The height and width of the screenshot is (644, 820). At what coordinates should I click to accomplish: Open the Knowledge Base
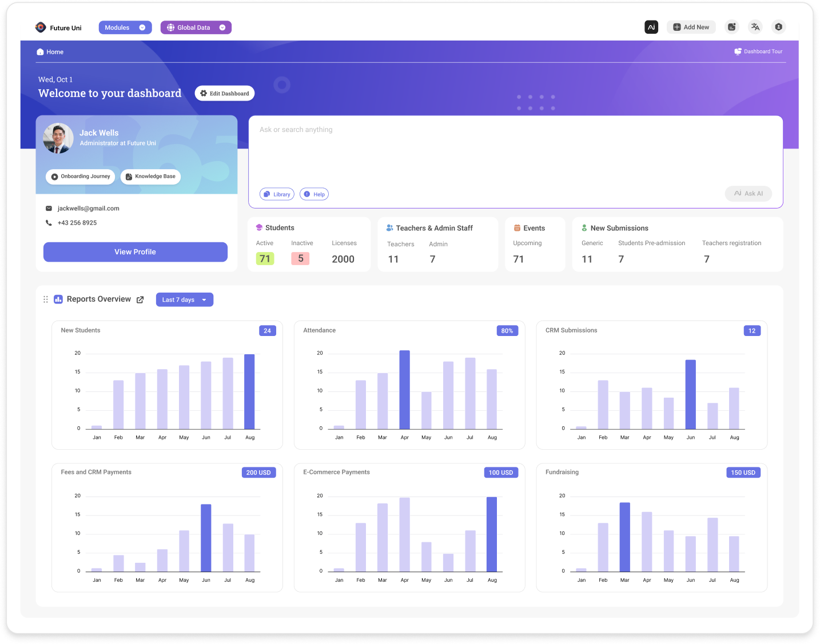coord(150,177)
